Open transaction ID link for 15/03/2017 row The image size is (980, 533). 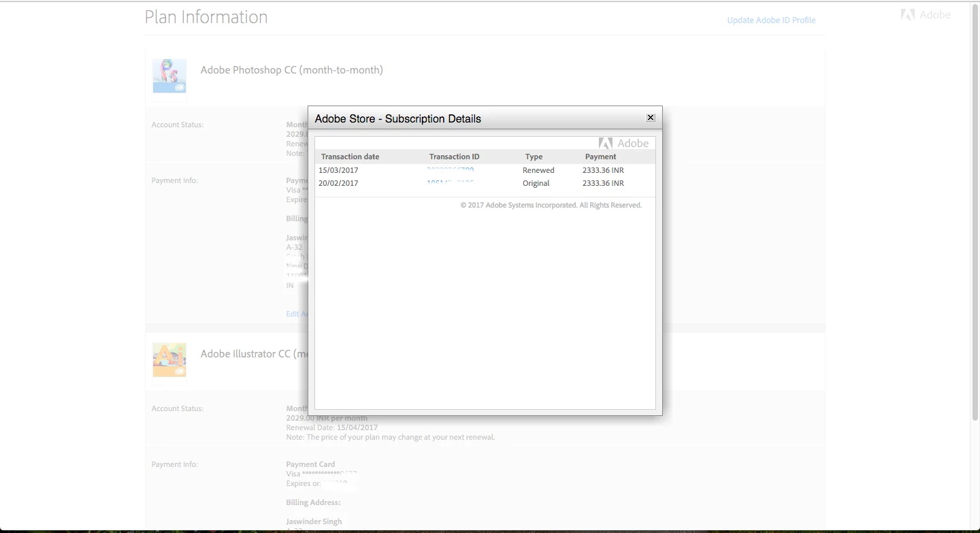[x=450, y=170]
